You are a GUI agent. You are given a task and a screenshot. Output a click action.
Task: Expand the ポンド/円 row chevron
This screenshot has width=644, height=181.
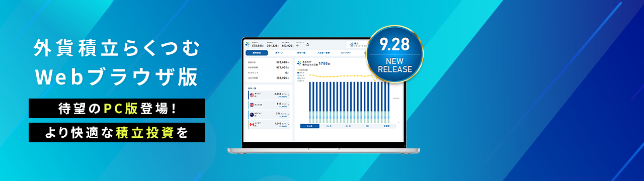(x=288, y=105)
